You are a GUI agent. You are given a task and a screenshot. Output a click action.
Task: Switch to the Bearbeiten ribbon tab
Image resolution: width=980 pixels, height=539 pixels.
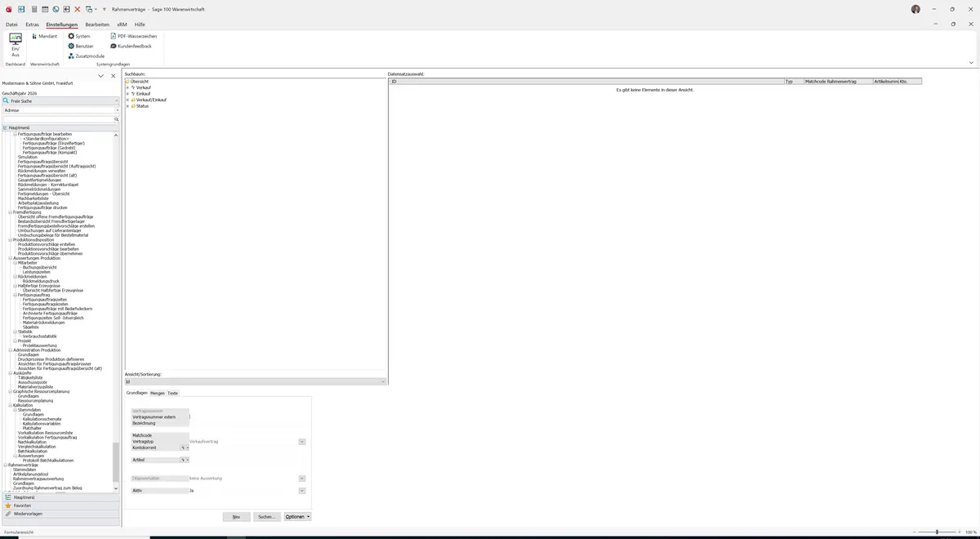pos(97,24)
